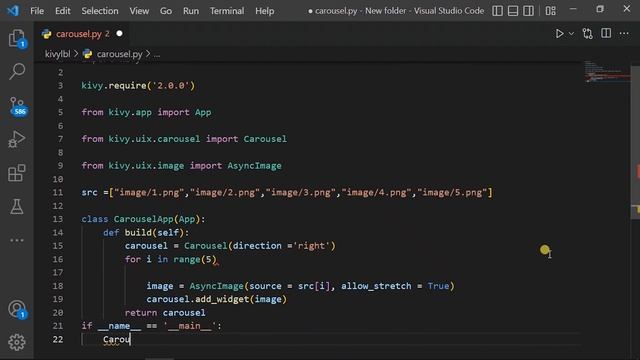Viewport: 640px width, 360px height.
Task: Open Source Control view with 586 badge
Action: [18, 106]
